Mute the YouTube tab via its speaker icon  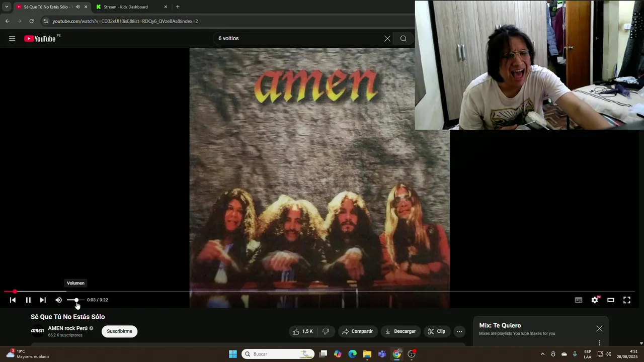click(77, 7)
